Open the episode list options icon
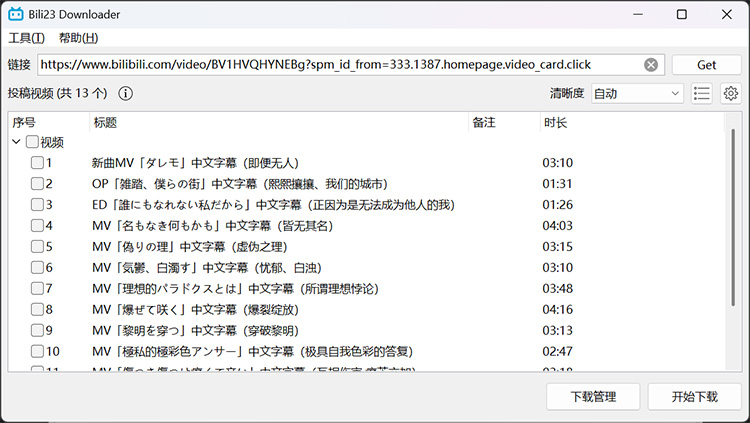The width and height of the screenshot is (750, 423). tap(701, 93)
